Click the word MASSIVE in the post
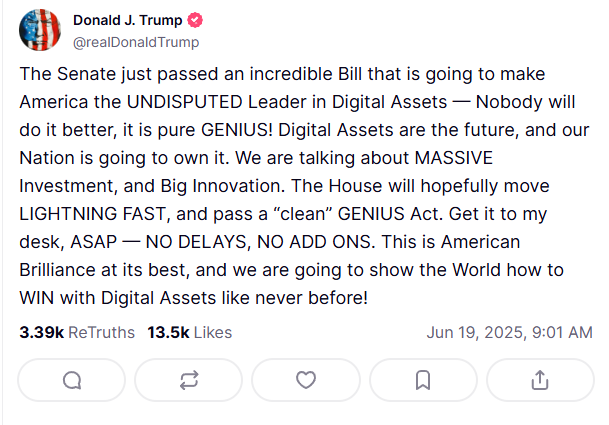 [454, 158]
